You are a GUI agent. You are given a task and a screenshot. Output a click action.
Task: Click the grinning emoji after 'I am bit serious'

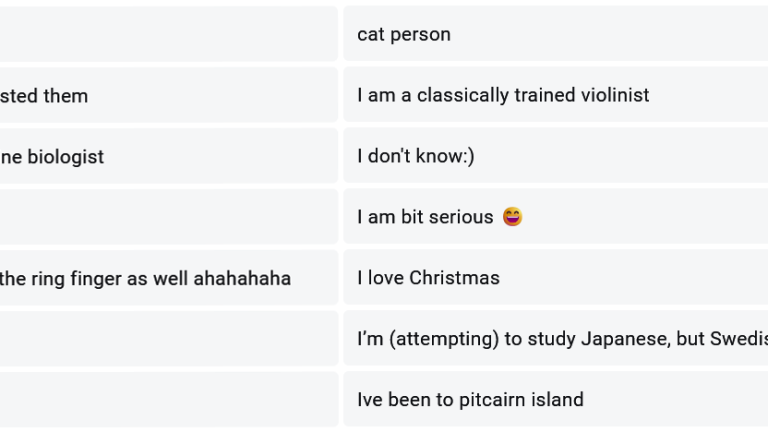(512, 217)
